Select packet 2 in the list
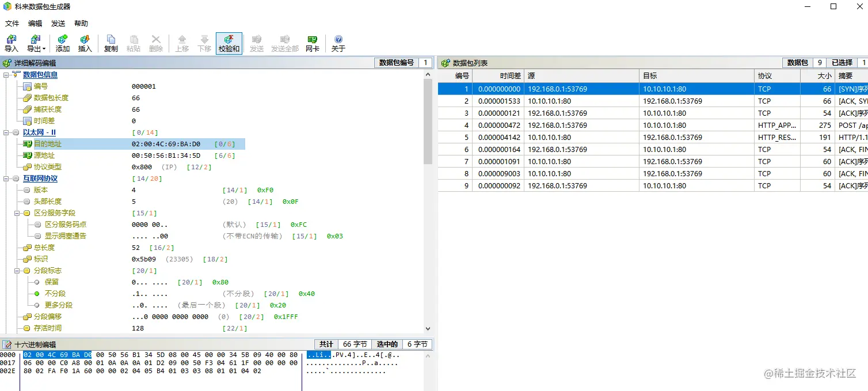 pyautogui.click(x=653, y=101)
